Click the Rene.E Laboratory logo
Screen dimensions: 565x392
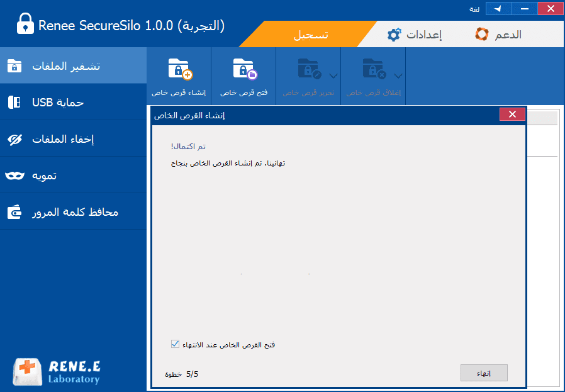point(56,372)
